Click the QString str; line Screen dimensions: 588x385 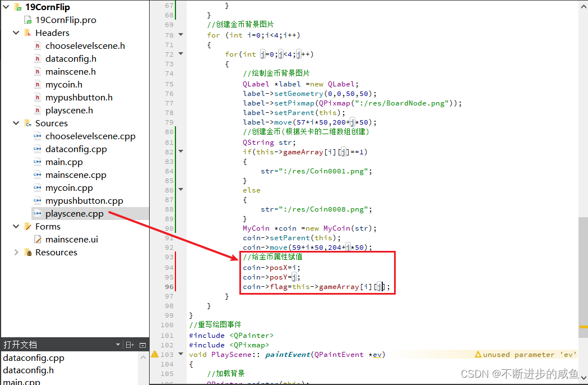tap(269, 142)
